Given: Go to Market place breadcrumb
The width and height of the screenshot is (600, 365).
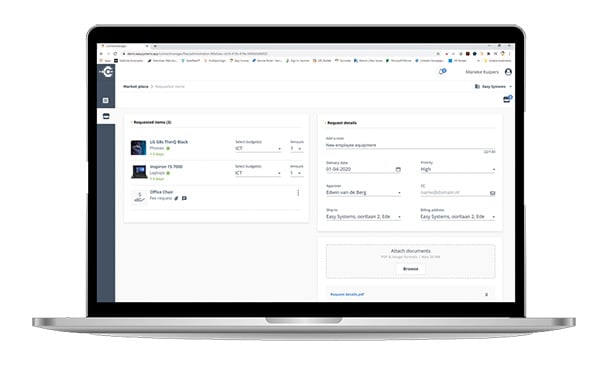Looking at the screenshot, I should (135, 87).
